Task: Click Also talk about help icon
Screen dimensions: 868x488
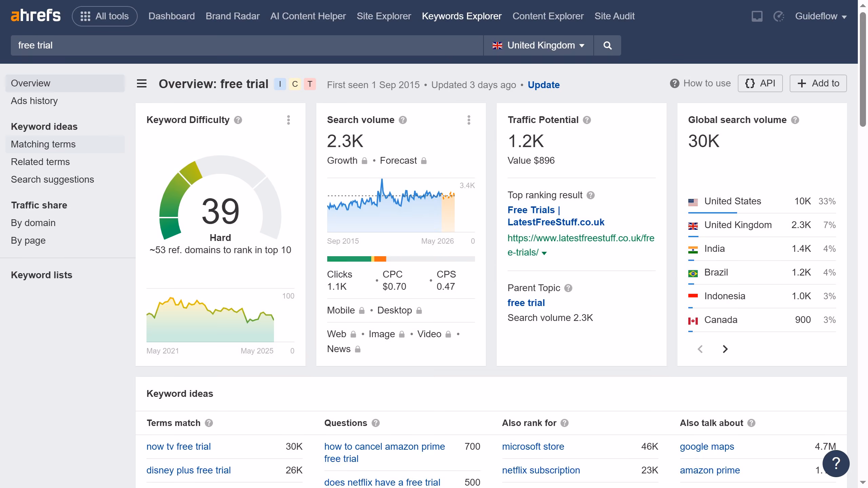Action: click(751, 423)
